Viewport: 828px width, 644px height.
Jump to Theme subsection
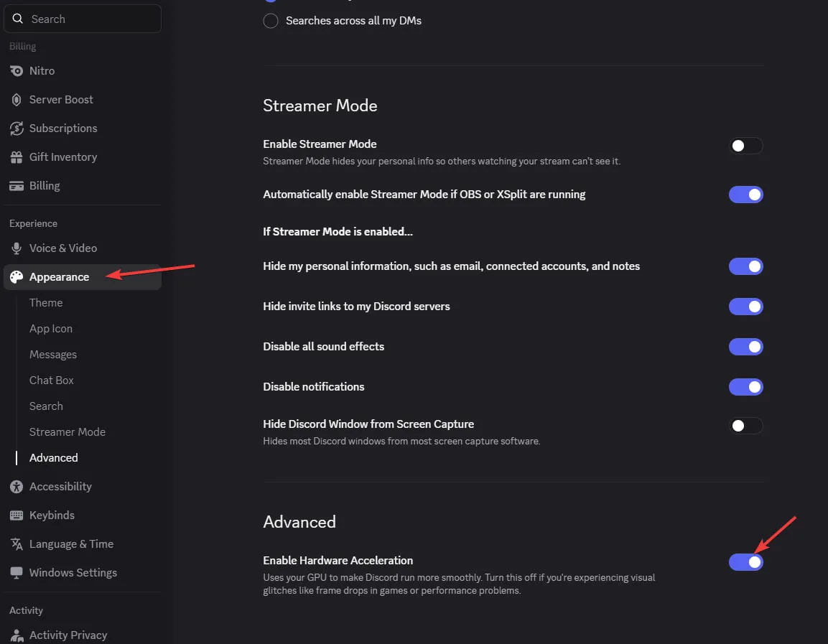pos(46,303)
